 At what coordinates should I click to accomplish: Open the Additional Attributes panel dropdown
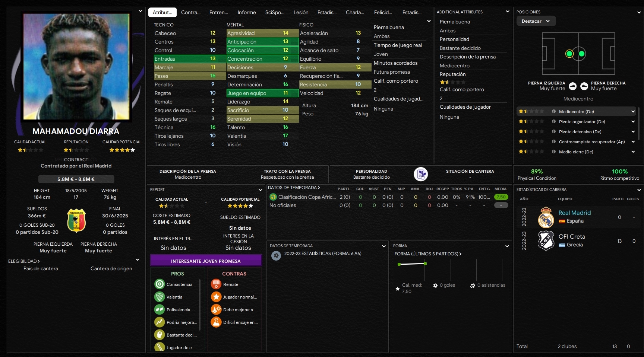507,12
